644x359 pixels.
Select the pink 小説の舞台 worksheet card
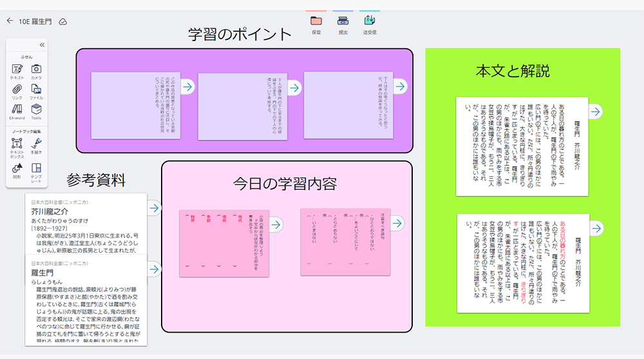224,243
